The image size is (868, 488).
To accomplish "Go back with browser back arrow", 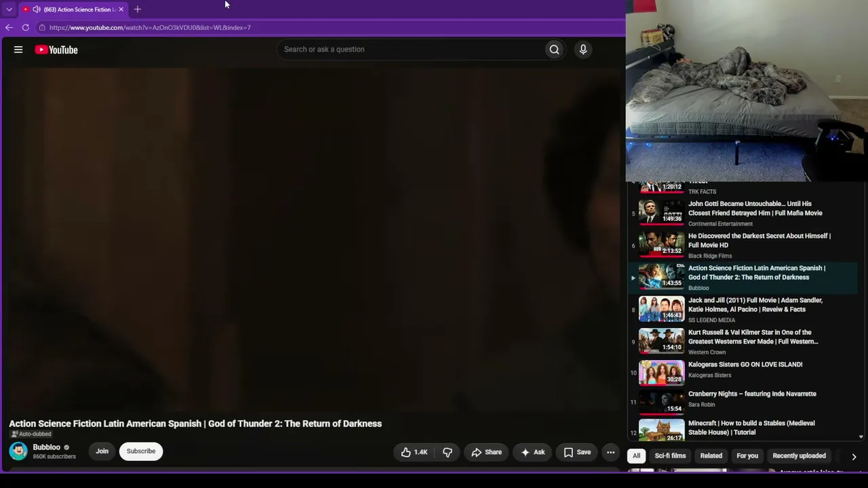I will [x=9, y=28].
